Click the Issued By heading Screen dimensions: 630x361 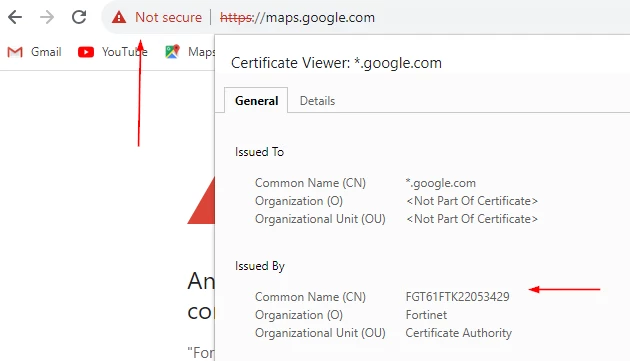coord(260,266)
